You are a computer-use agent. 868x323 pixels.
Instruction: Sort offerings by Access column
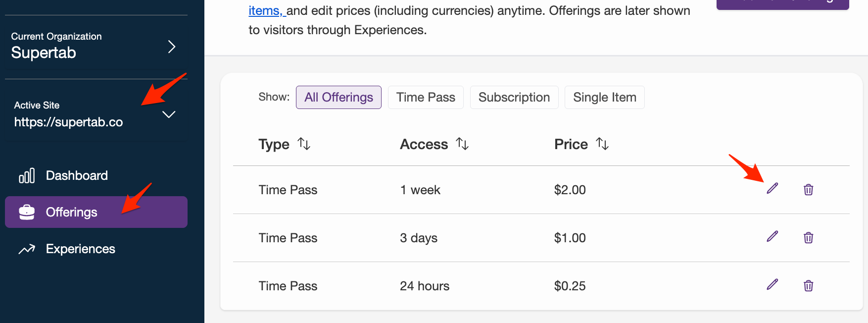point(462,144)
